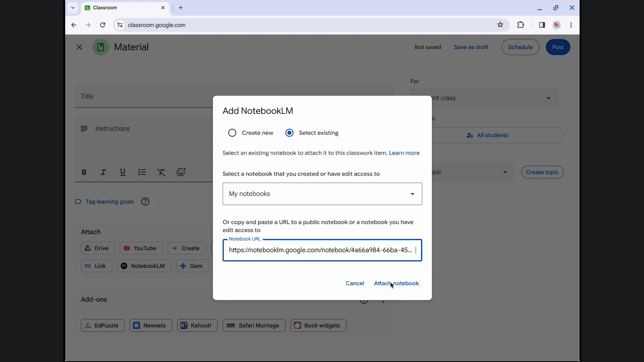644x362 pixels.
Task: Apply underline formatting icon
Action: (123, 172)
